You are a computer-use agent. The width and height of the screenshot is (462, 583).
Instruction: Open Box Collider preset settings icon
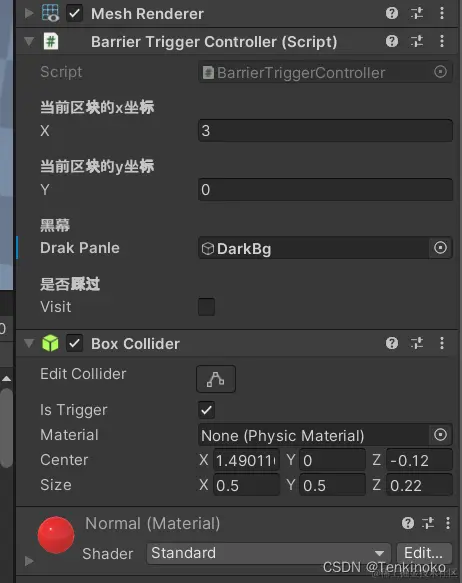tap(417, 343)
